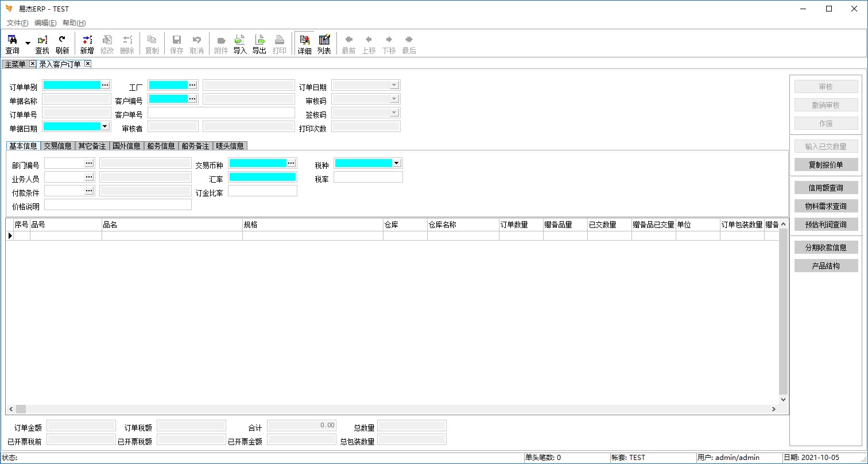Open the 订单单别 lookup browse button
The width and height of the screenshot is (868, 464).
coord(105,85)
